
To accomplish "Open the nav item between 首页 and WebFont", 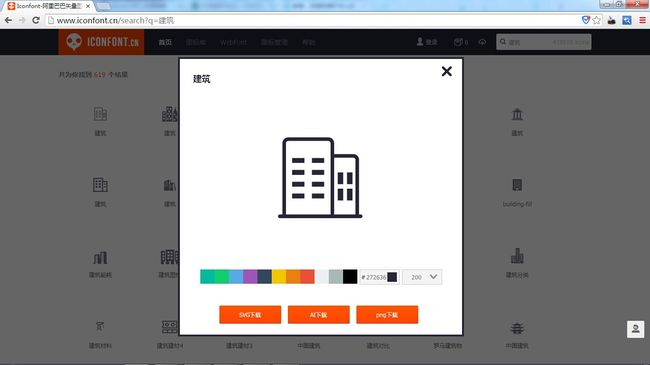I will tap(196, 42).
